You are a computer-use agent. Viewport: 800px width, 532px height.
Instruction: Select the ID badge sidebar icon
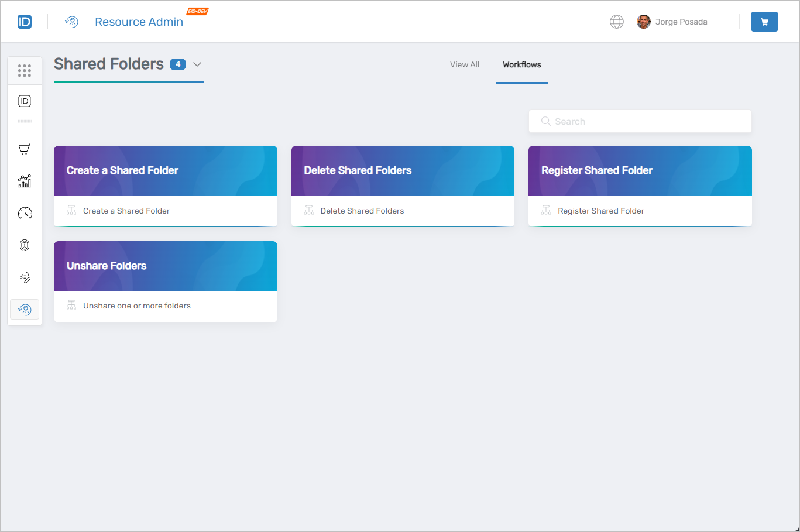click(24, 101)
